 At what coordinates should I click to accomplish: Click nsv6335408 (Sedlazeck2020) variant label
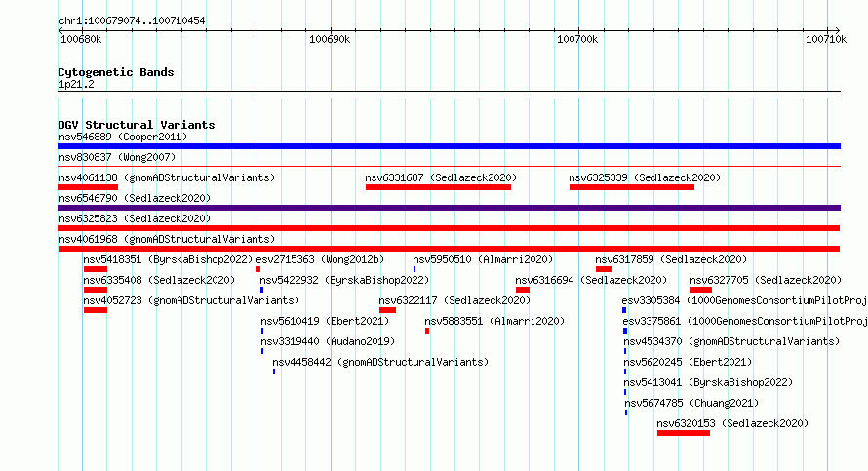159,280
